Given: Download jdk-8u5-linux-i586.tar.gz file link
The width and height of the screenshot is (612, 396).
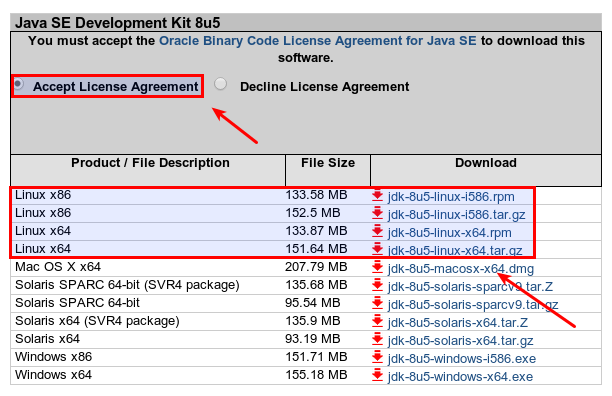Looking at the screenshot, I should click(456, 215).
